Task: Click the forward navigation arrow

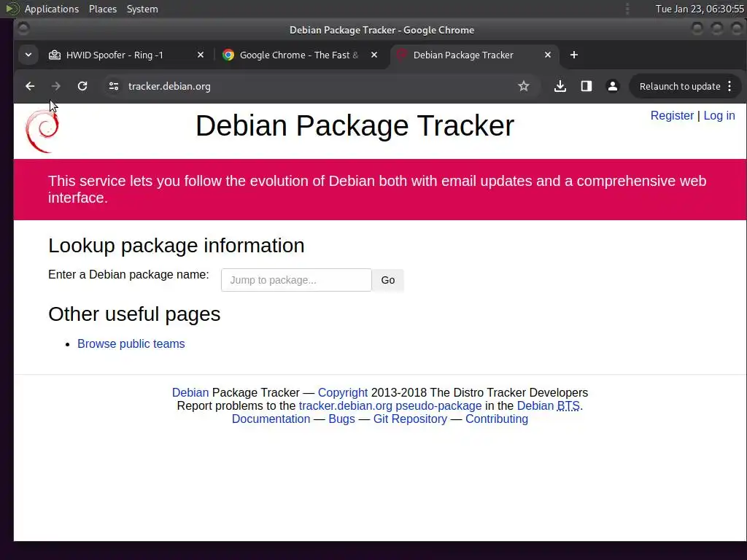Action: click(x=55, y=86)
